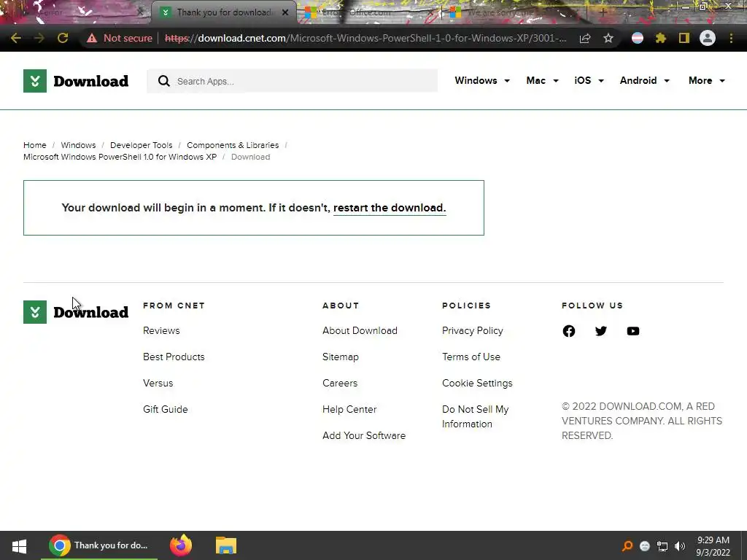Open the taskbar clock showing 9:29 AM
This screenshot has width=747, height=560.
point(713,546)
